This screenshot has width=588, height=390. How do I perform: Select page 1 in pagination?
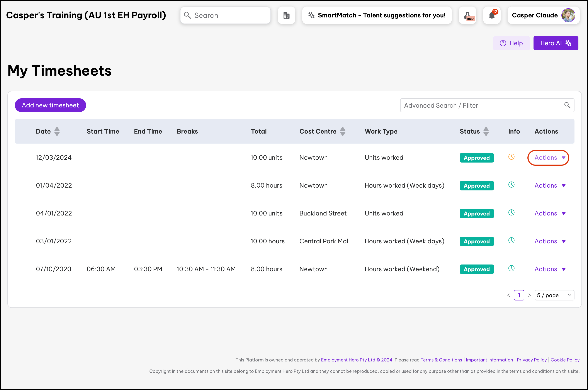[519, 295]
